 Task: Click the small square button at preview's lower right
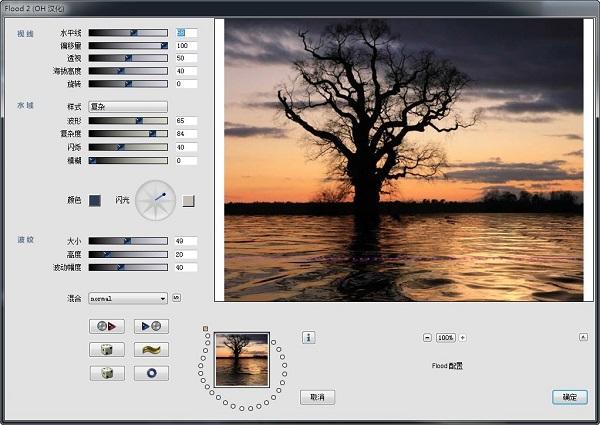(583, 337)
